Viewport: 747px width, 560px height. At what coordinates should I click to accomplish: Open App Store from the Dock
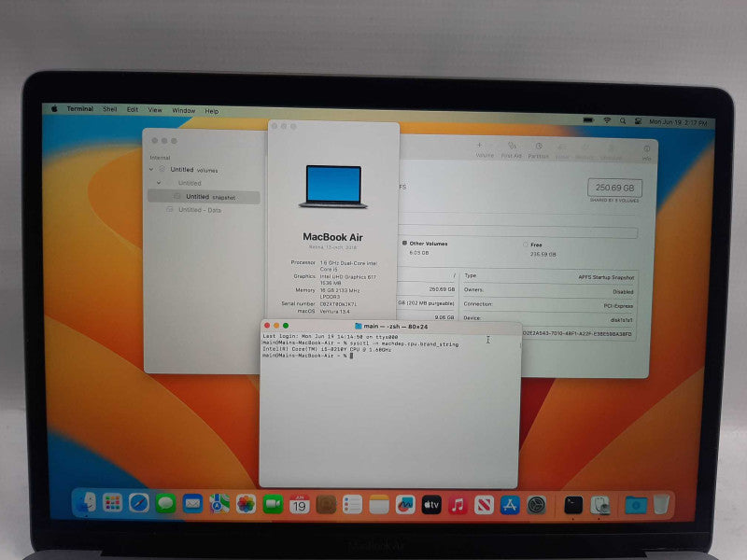(x=510, y=505)
